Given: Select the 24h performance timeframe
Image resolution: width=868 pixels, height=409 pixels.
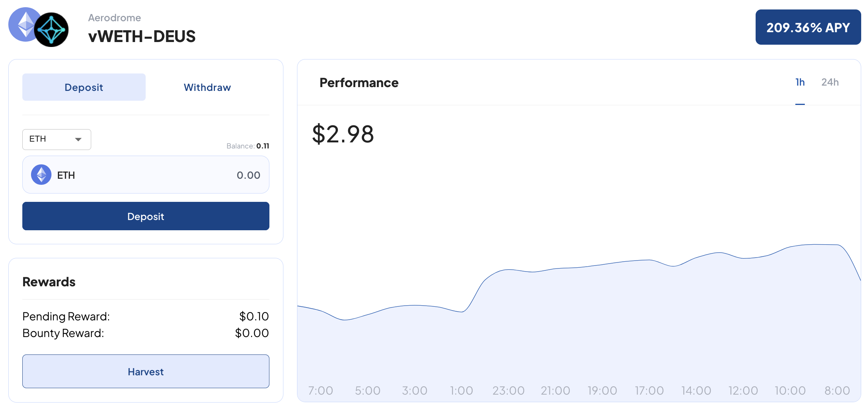Looking at the screenshot, I should (830, 83).
